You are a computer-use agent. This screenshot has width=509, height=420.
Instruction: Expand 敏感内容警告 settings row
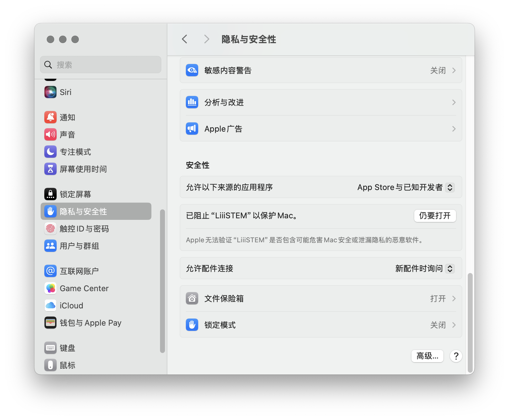pos(321,70)
